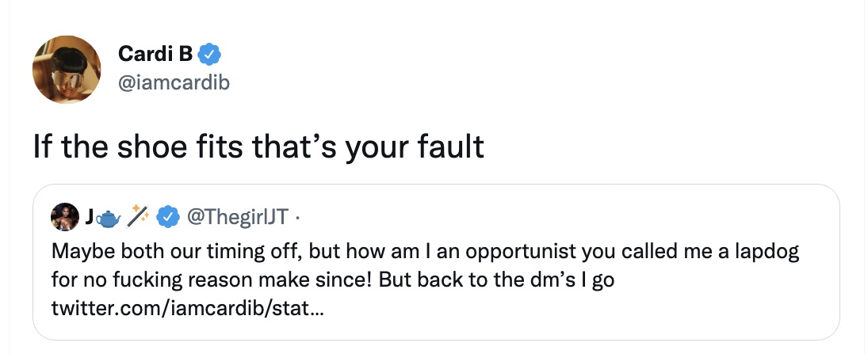This screenshot has width=868, height=354.
Task: Open Cardi B's profile picture
Action: click(x=67, y=70)
